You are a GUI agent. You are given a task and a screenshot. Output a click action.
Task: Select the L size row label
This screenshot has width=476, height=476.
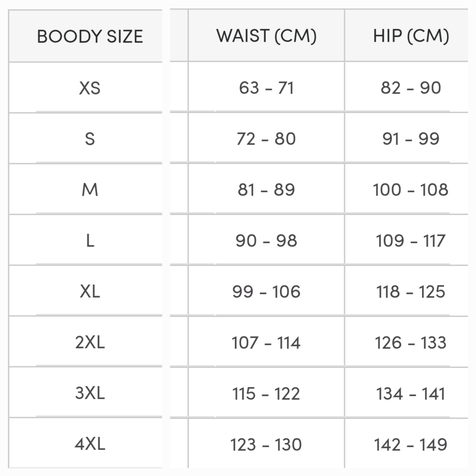pos(90,241)
